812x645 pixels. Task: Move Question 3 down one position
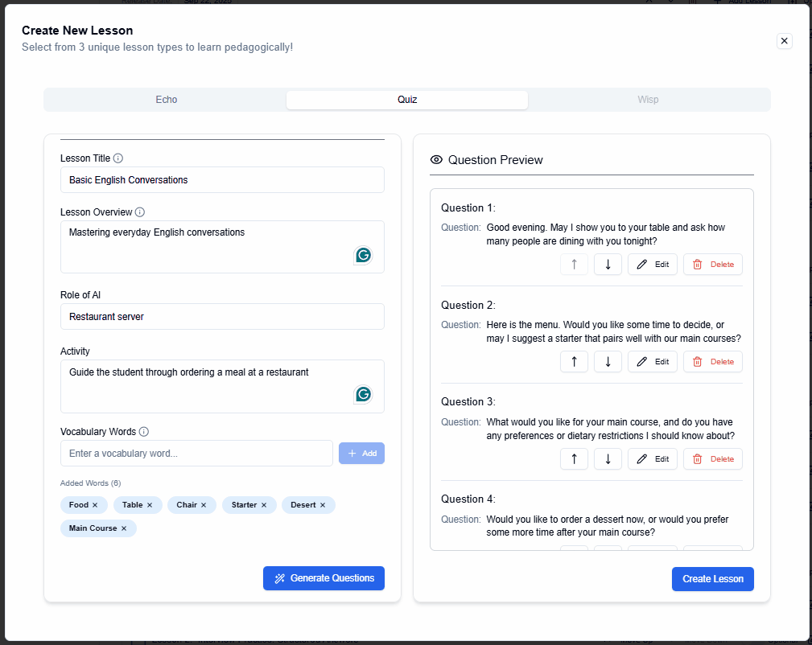(x=608, y=459)
